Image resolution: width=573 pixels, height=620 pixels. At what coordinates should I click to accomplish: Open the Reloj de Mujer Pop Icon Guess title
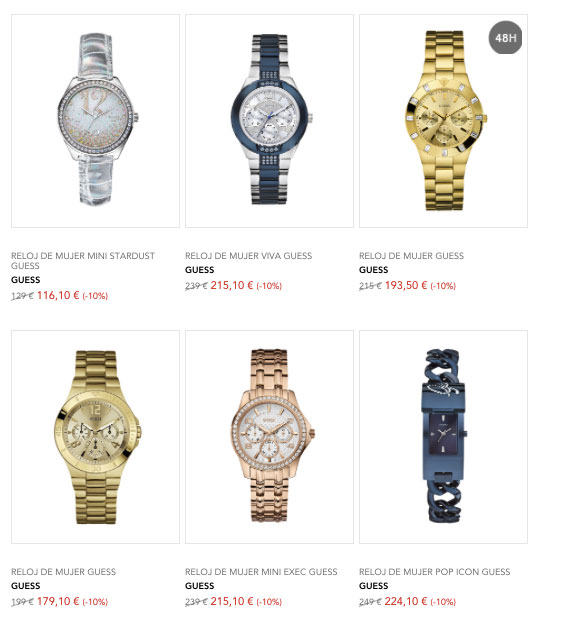click(435, 572)
